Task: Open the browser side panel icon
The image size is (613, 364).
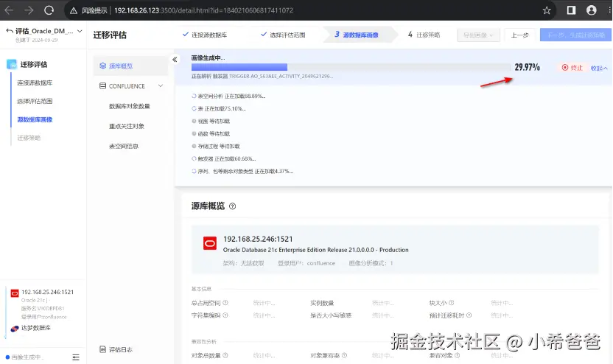Action: (571, 10)
